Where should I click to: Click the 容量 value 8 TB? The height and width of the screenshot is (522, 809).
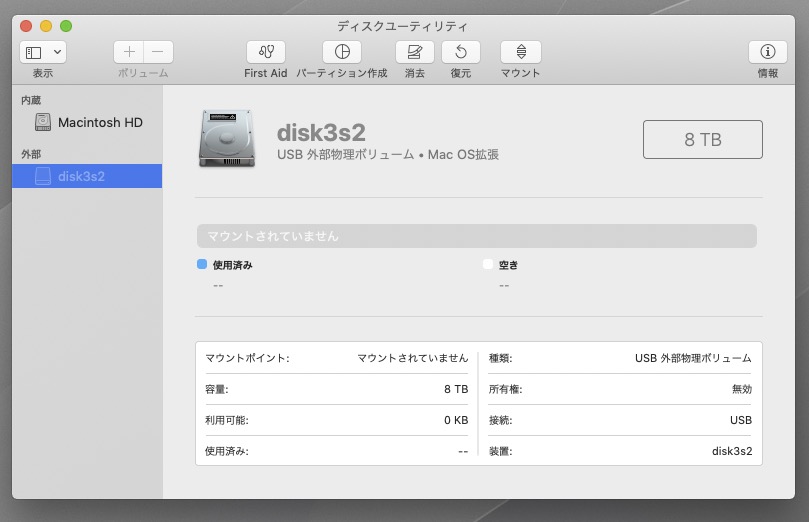(456, 389)
